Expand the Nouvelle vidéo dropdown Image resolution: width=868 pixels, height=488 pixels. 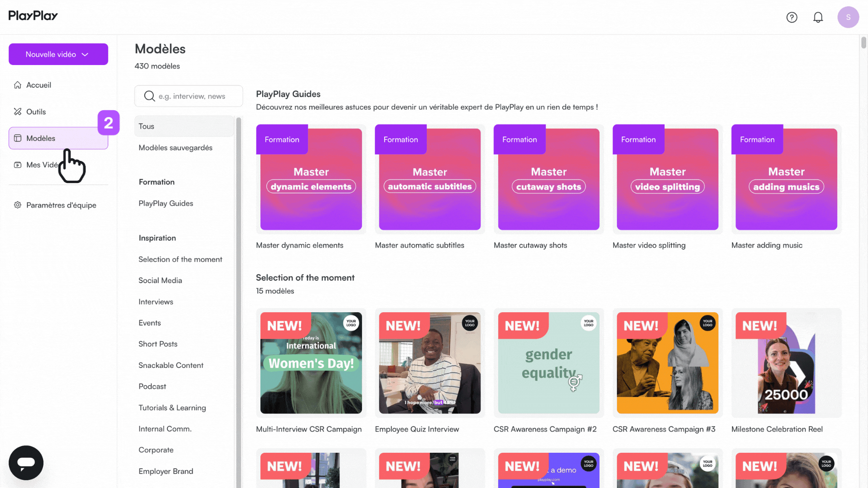[x=58, y=54]
